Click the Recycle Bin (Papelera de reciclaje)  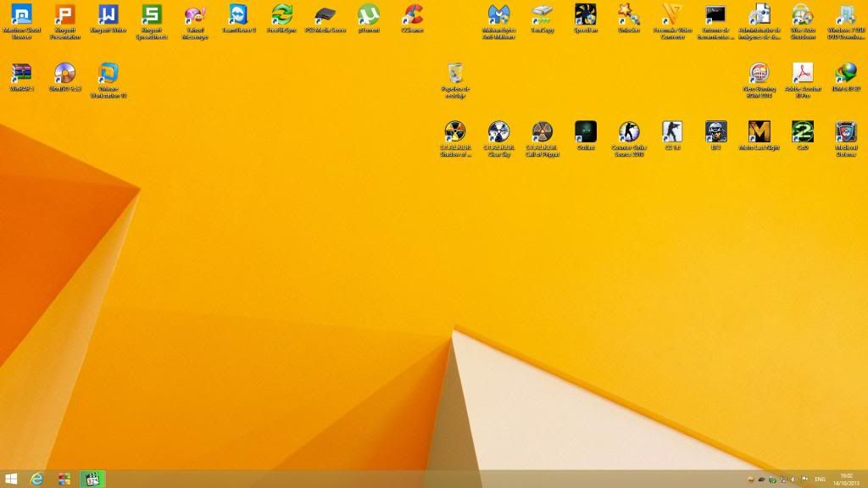click(455, 74)
